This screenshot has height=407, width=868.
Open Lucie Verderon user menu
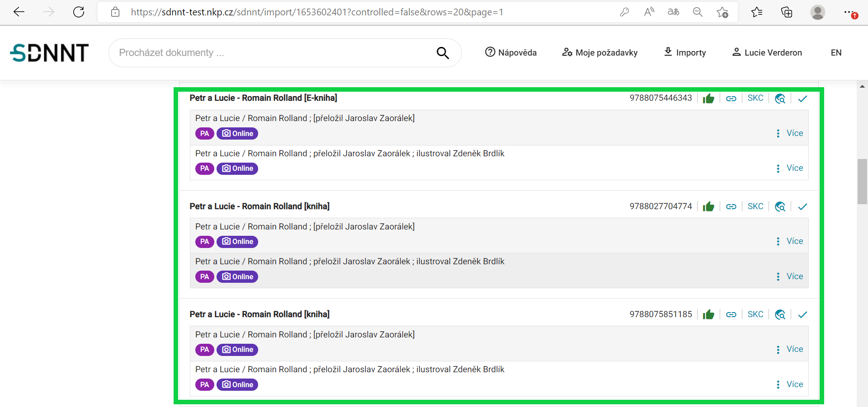coord(767,52)
